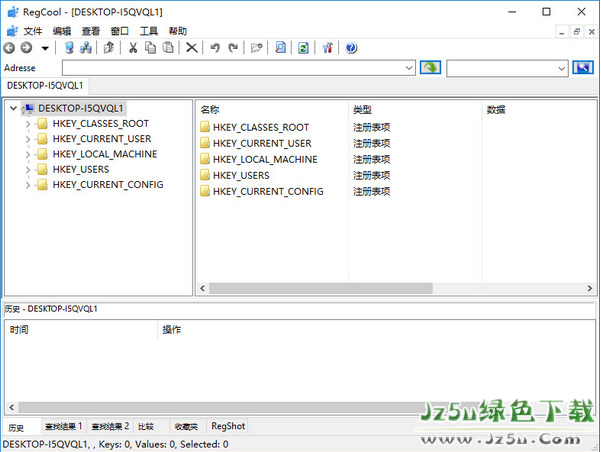
Task: Click the RegCool icon in menu bar
Action: 12,31
